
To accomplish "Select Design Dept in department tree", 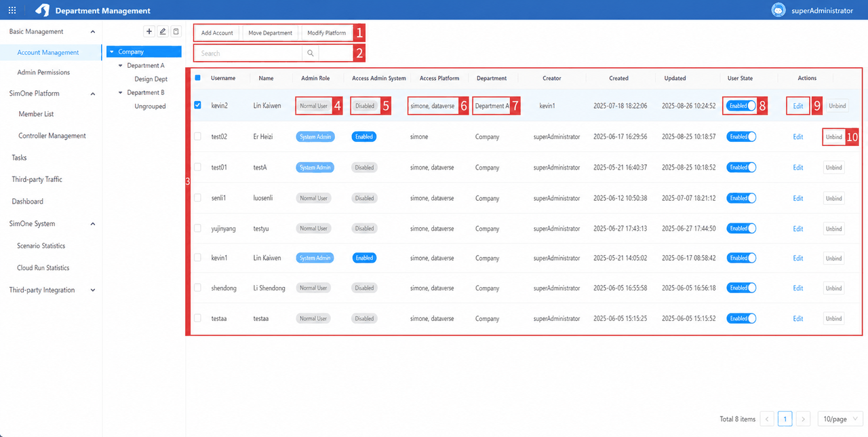I will (151, 79).
